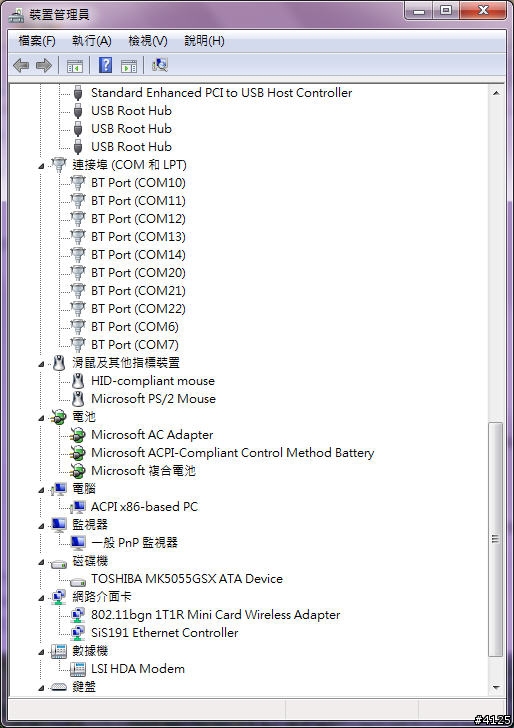Toggle the show/hide console tree toolbar icon

(75, 66)
